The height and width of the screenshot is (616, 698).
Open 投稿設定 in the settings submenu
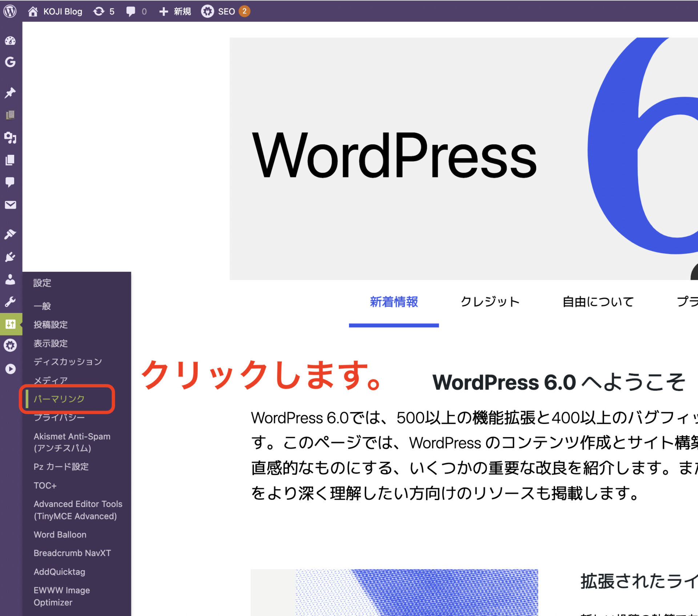[x=51, y=325]
